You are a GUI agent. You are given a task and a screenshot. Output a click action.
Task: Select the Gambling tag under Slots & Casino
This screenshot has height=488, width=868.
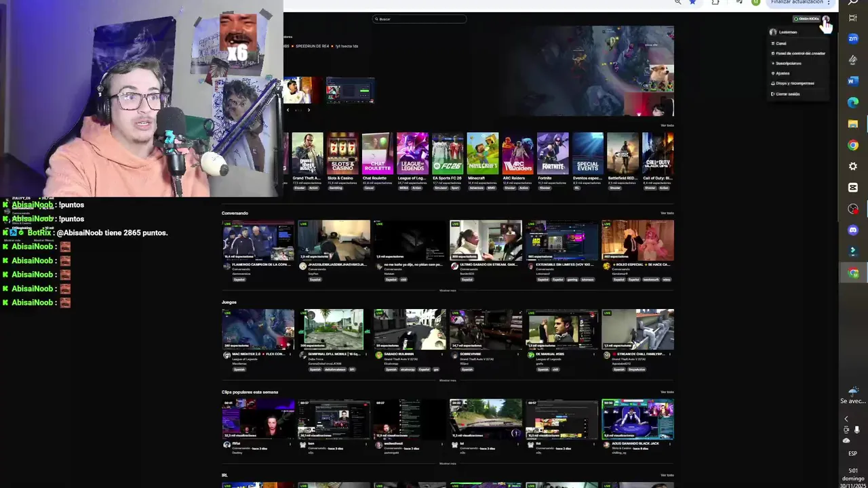pyautogui.click(x=336, y=188)
